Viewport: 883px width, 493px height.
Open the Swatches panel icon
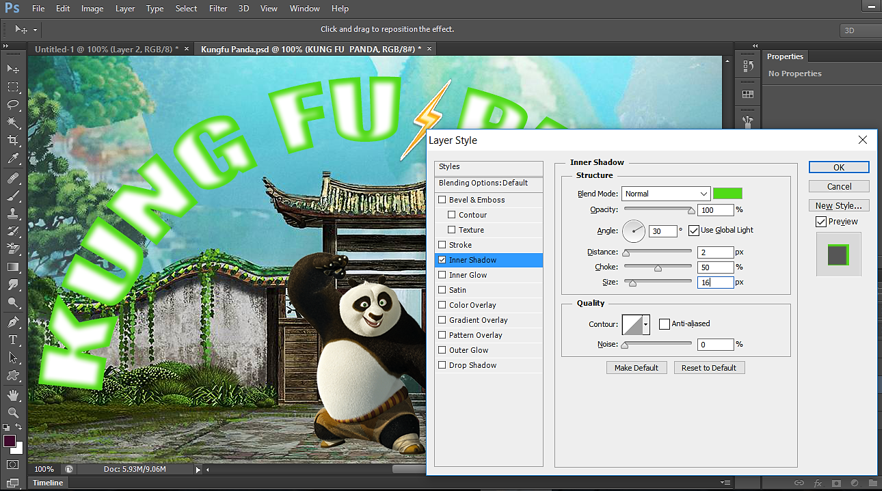748,94
